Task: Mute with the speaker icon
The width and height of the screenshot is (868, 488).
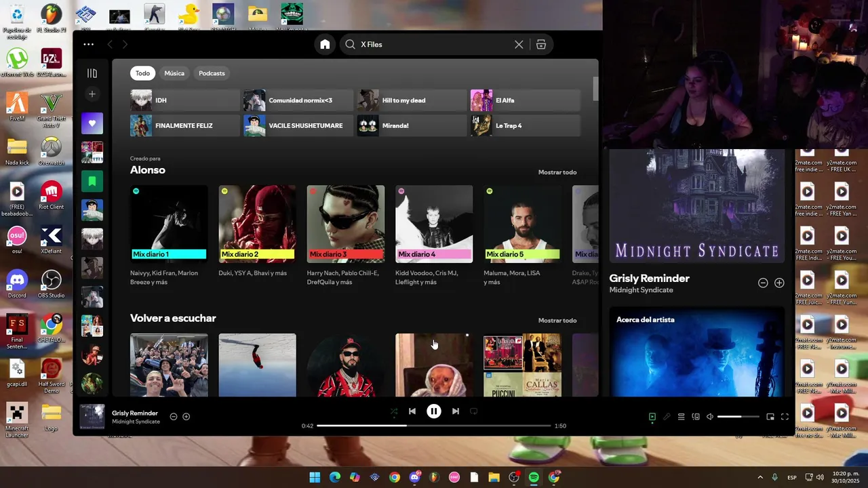Action: 710,417
